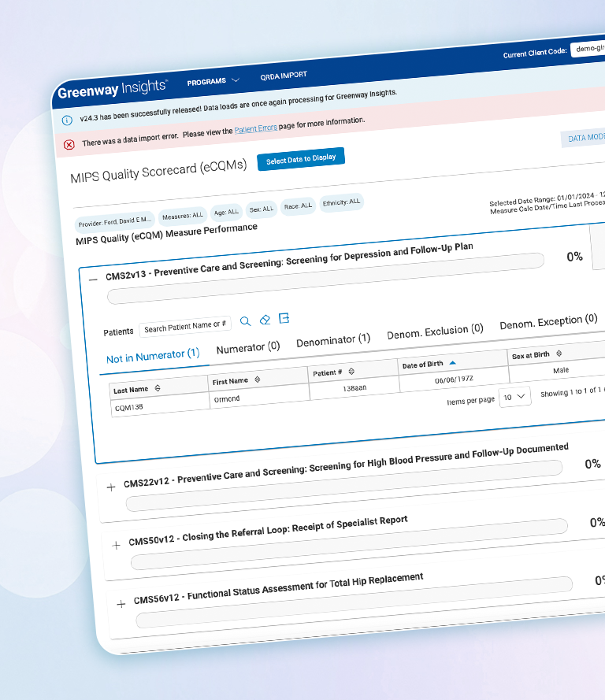
Task: Expand the CMS22v12 blood pressure measure
Action: pos(110,487)
